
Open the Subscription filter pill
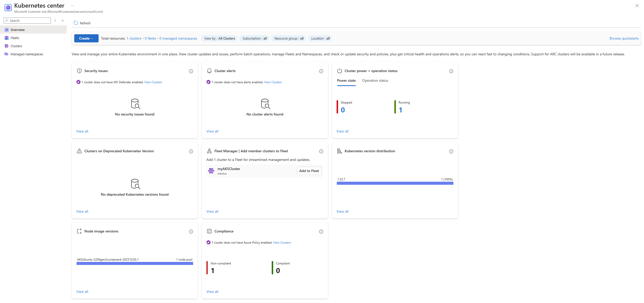(x=254, y=38)
